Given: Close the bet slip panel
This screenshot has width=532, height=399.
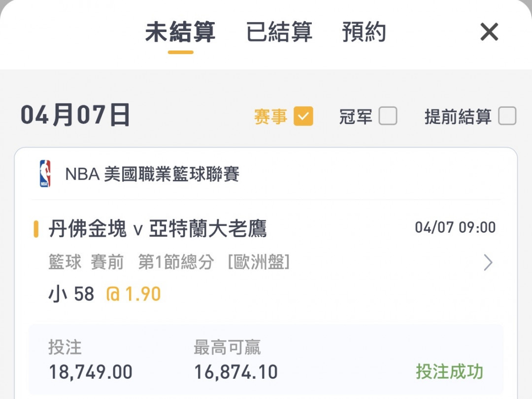Looking at the screenshot, I should pos(489,32).
